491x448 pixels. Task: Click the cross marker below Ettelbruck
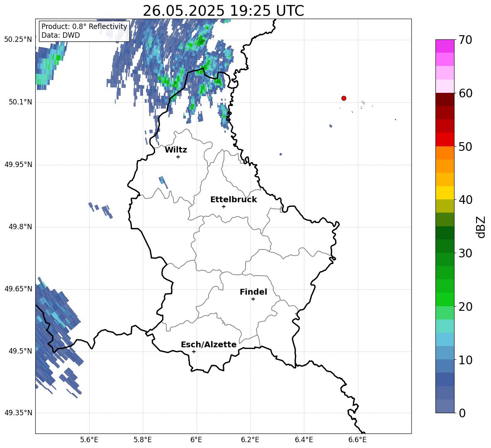[224, 206]
